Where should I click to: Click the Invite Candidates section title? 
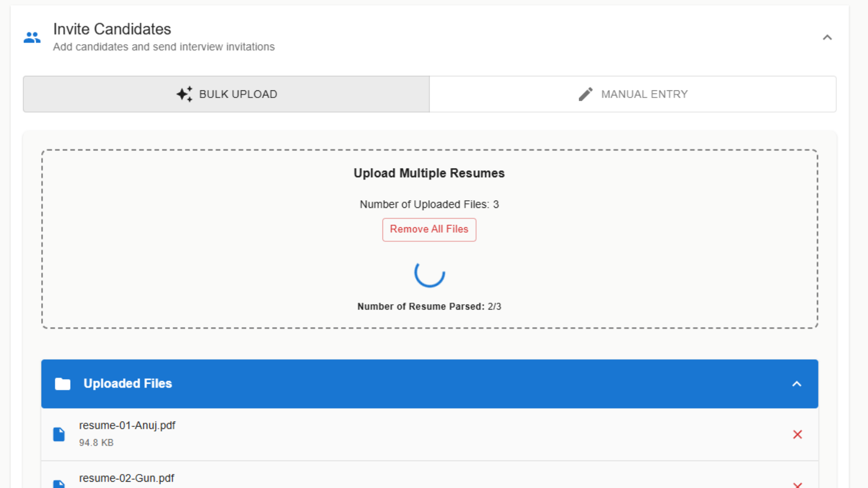tap(112, 29)
